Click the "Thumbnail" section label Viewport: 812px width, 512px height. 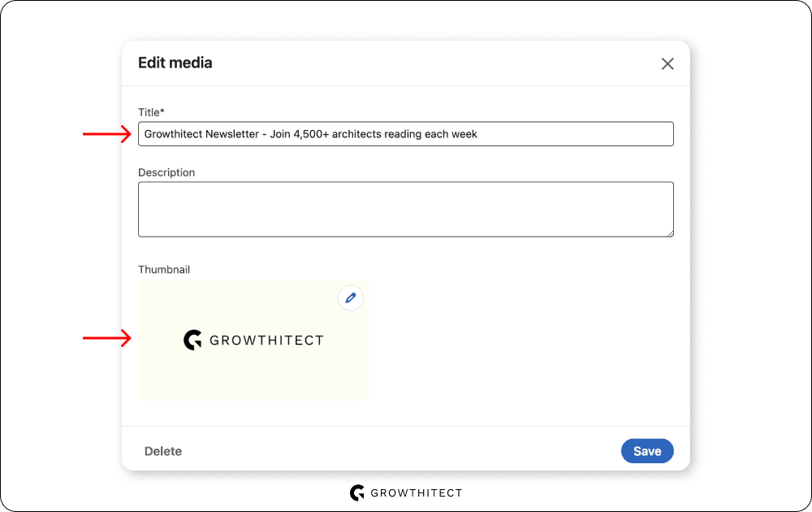click(x=164, y=269)
